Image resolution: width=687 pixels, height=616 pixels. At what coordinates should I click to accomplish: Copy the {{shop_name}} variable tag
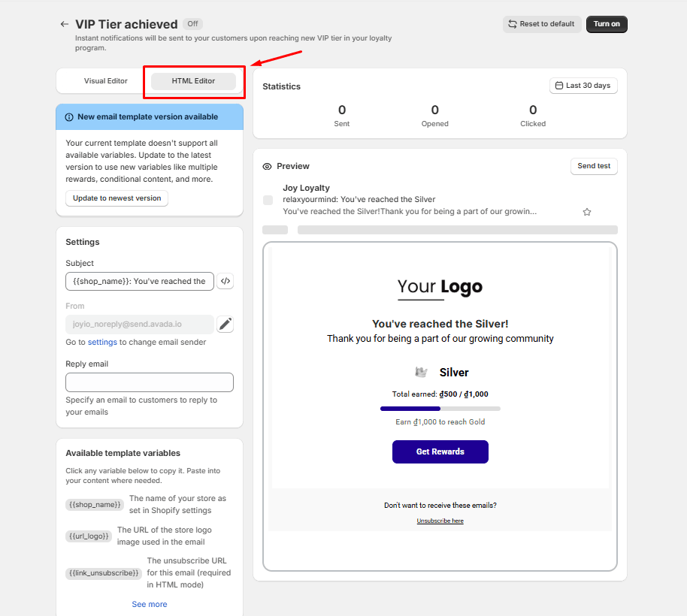[95, 504]
